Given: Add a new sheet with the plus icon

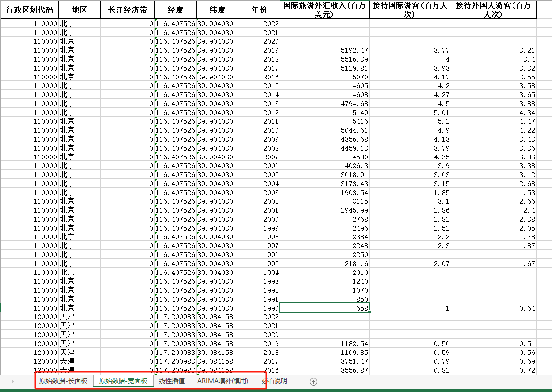Looking at the screenshot, I should [314, 382].
